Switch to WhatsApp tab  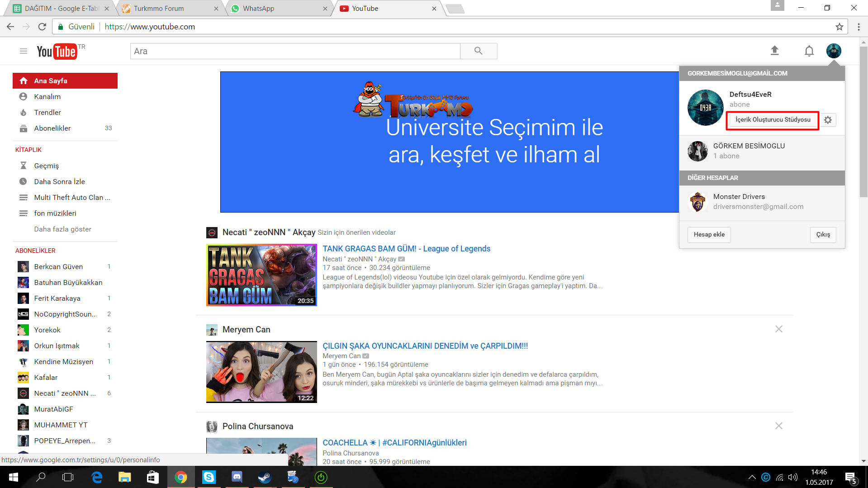click(x=279, y=8)
